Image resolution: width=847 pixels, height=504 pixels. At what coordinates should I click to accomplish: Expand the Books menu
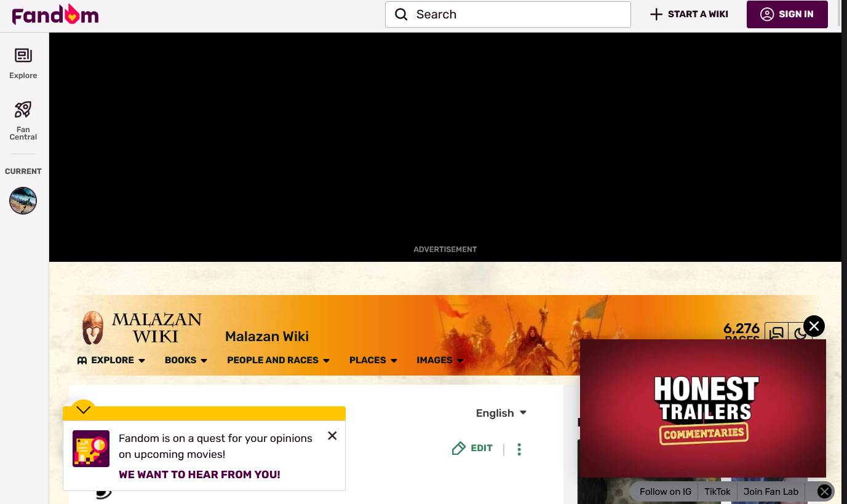[186, 360]
